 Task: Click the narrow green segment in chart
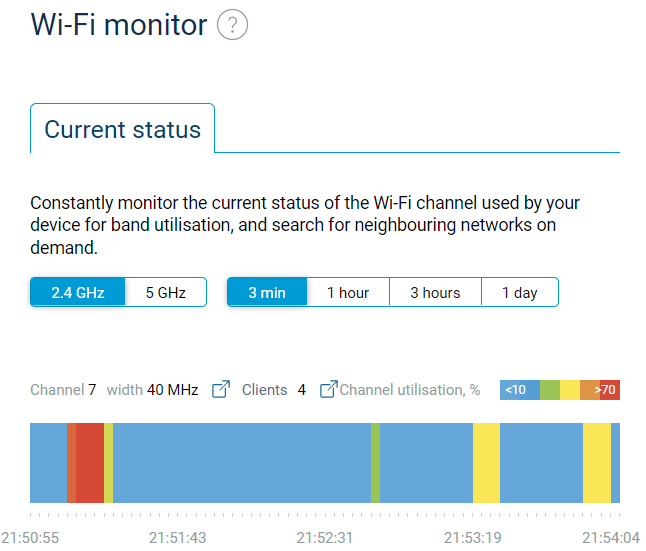375,463
